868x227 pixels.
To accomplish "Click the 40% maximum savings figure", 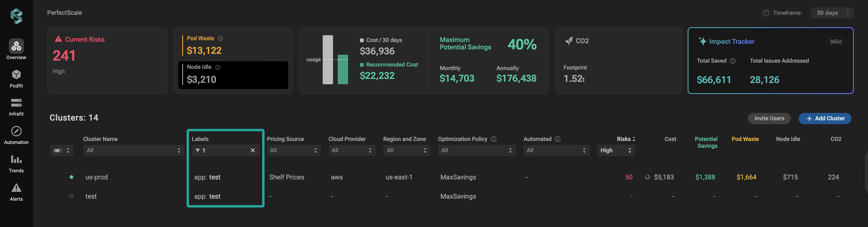I will coord(522,44).
